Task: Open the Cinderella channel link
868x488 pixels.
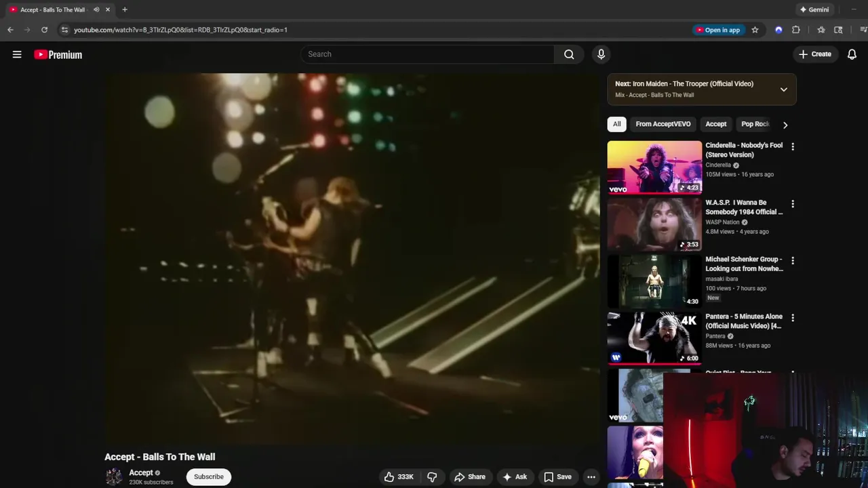Action: (x=718, y=165)
